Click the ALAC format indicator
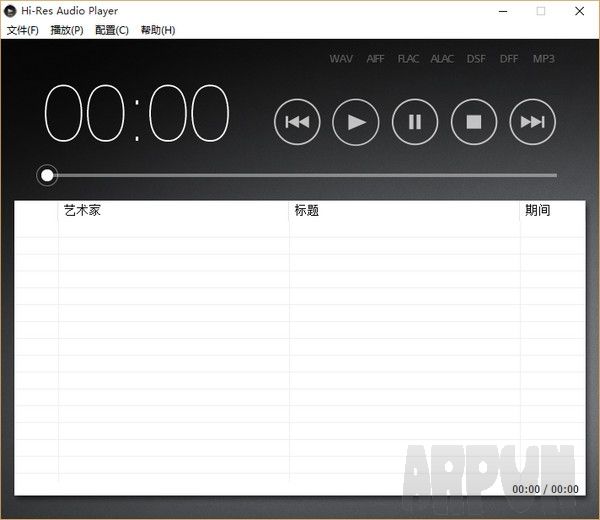The width and height of the screenshot is (600, 520). click(x=442, y=59)
